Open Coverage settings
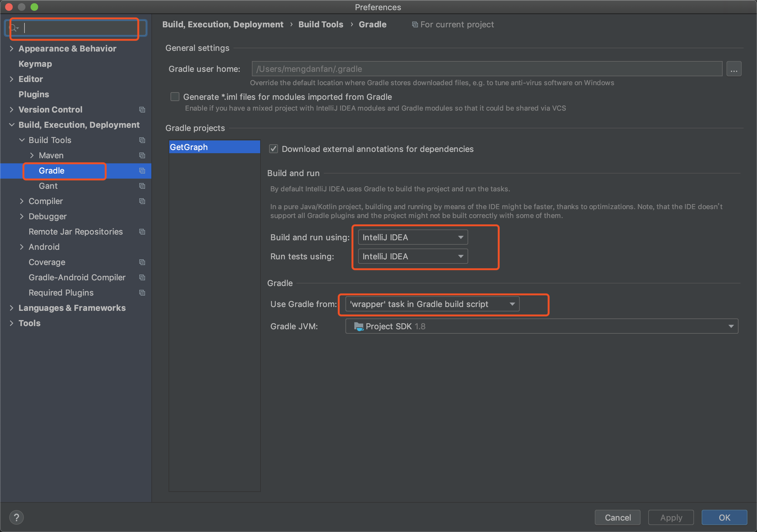The height and width of the screenshot is (532, 757). pos(47,263)
